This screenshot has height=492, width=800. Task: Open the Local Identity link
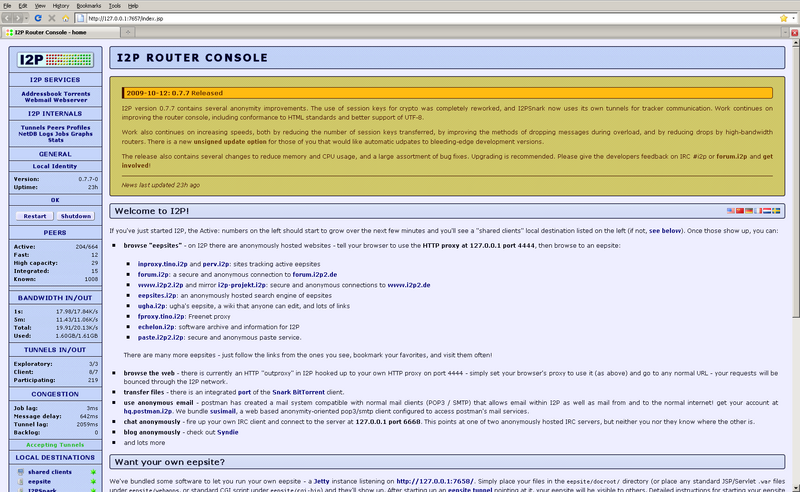55,166
